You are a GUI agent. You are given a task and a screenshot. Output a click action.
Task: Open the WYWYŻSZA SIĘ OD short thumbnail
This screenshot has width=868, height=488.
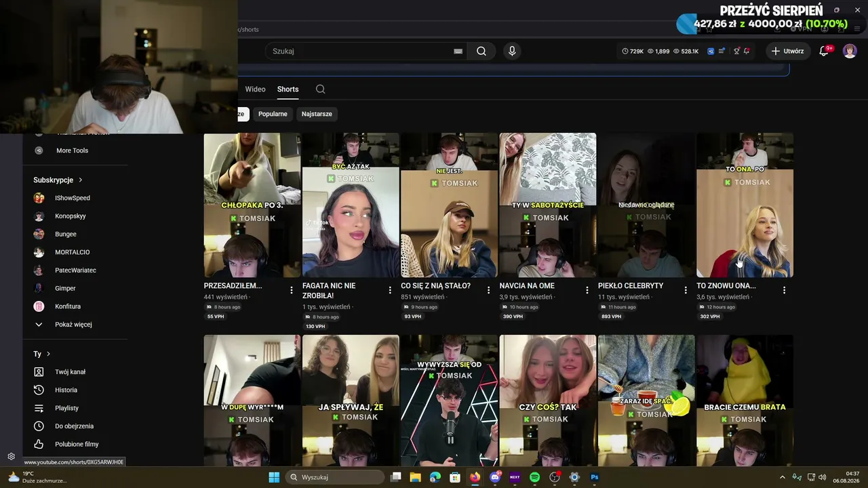pos(449,401)
